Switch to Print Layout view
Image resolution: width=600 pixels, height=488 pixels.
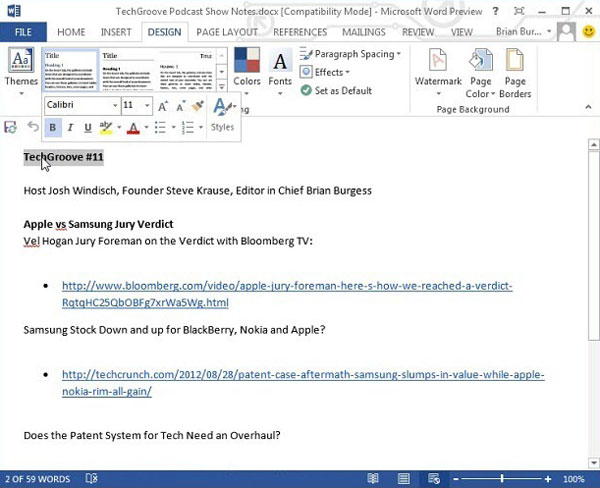coord(403,478)
